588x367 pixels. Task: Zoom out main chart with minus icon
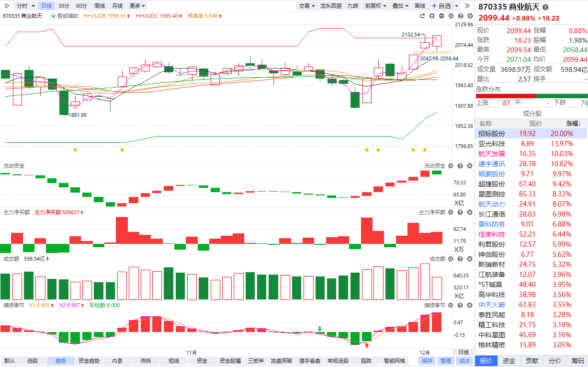point(441,16)
